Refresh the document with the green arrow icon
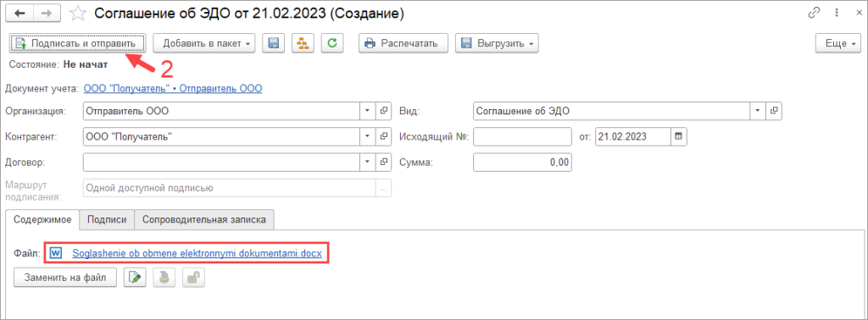Screen dimensions: 868x320 332,43
